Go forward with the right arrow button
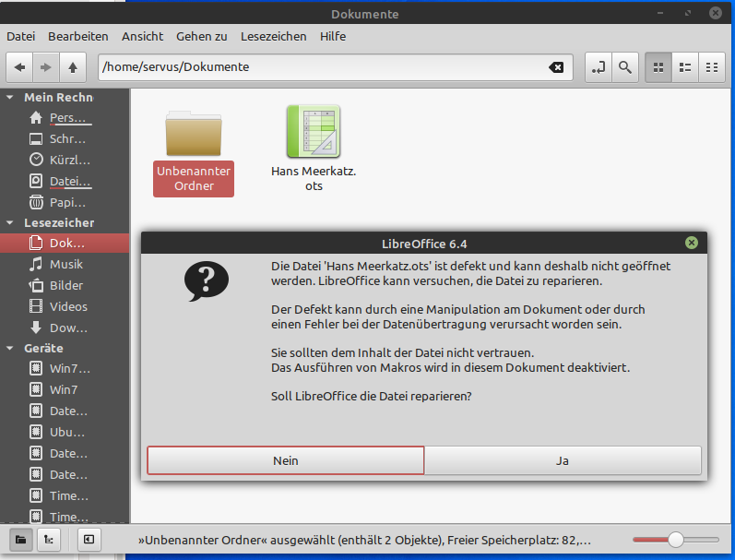Viewport: 735px width, 560px height. [x=45, y=67]
